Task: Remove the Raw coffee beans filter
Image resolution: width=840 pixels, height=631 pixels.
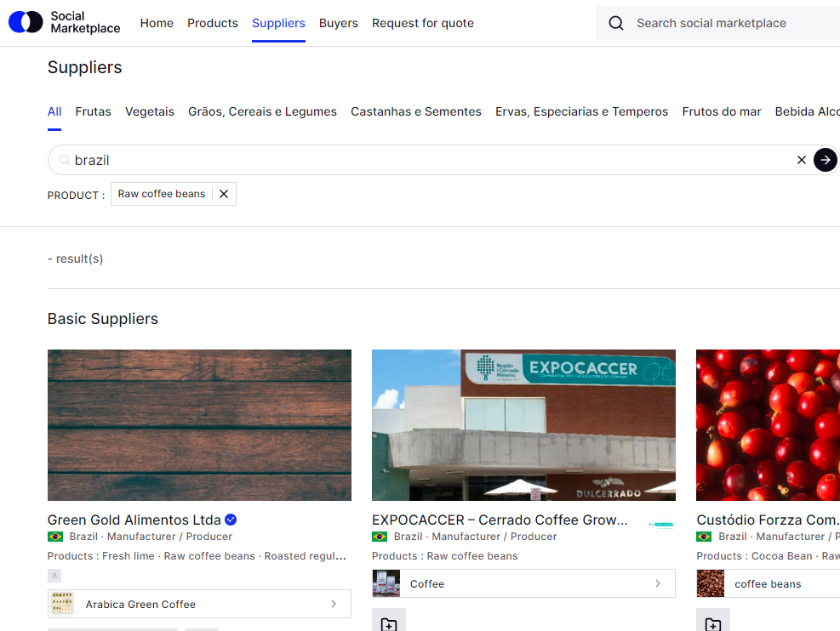Action: tap(224, 194)
